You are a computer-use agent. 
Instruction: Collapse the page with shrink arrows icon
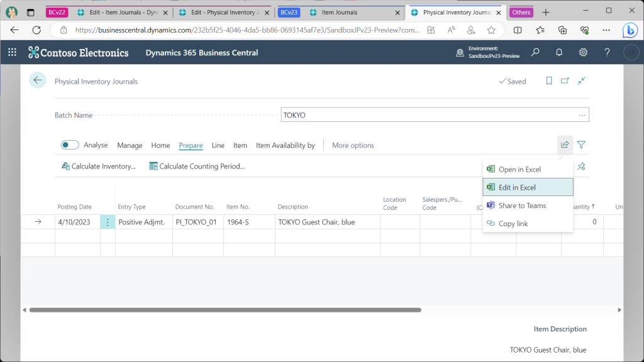(x=581, y=81)
